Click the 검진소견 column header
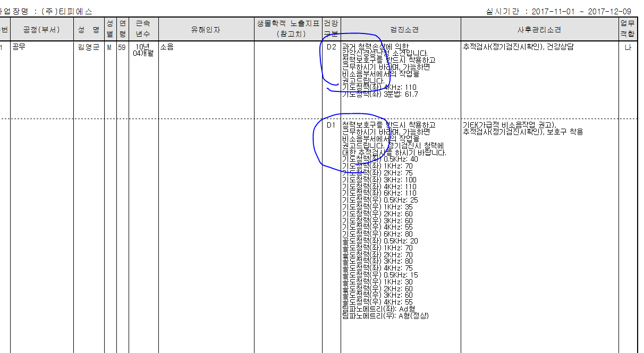 400,30
